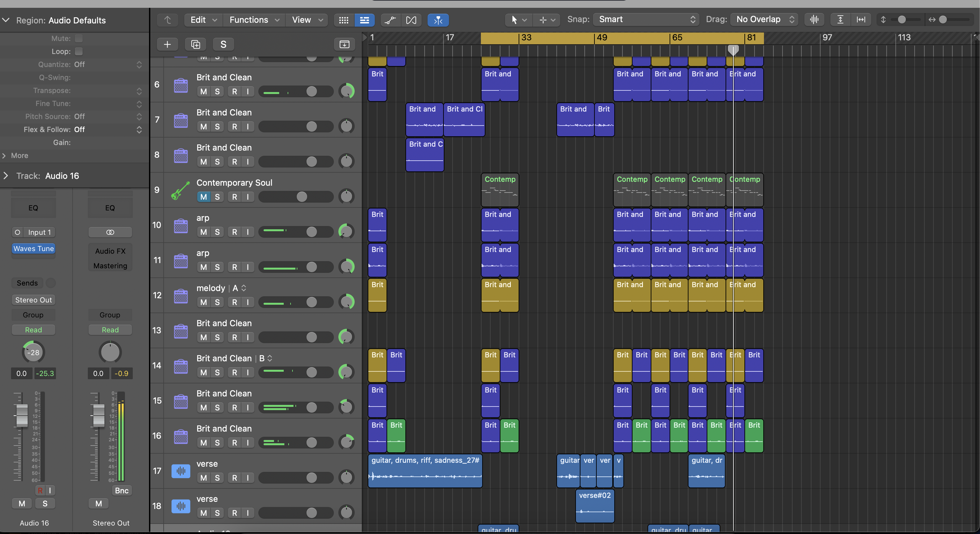Screen dimensions: 980x534
Task: Click the enabled Flex tool icon in toolbar
Action: pos(438,20)
